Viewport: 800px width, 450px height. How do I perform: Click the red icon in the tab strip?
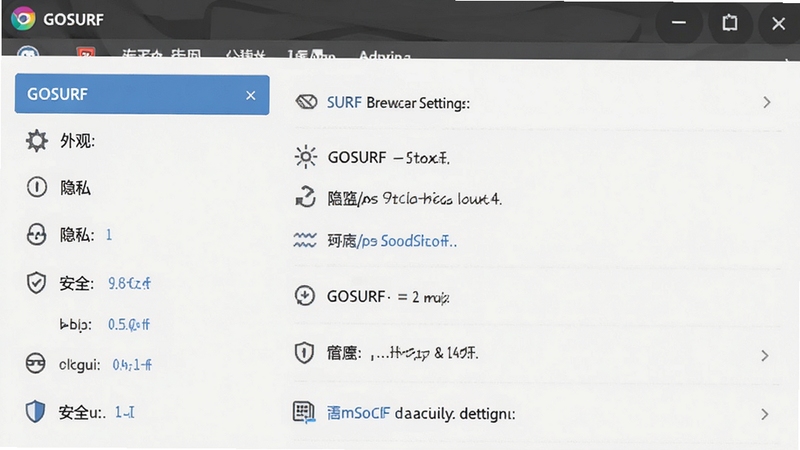[85, 53]
